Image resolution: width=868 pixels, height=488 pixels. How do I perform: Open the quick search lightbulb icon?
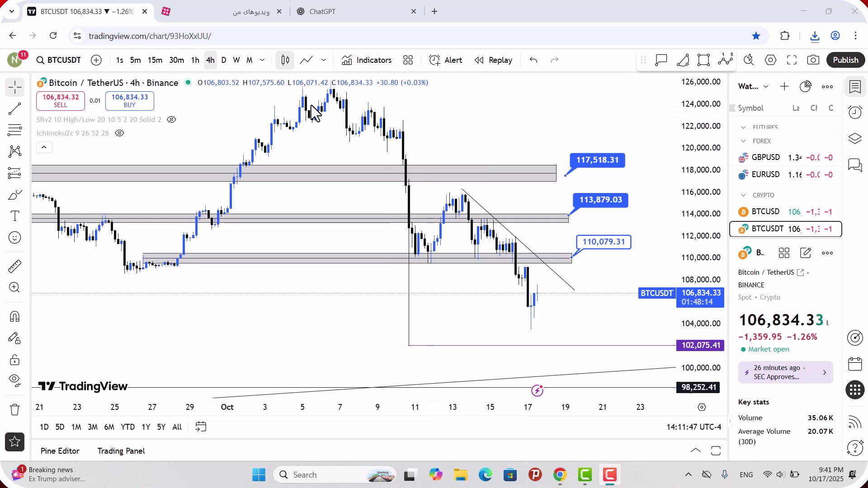749,60
